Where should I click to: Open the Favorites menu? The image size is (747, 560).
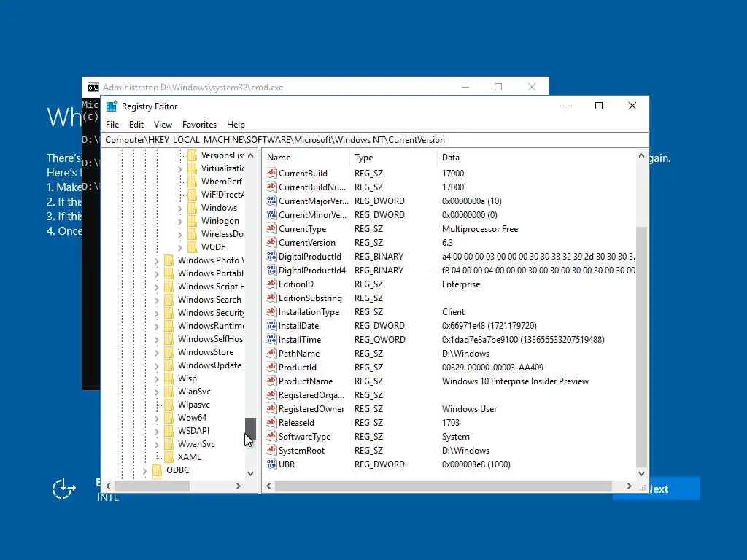pos(199,124)
